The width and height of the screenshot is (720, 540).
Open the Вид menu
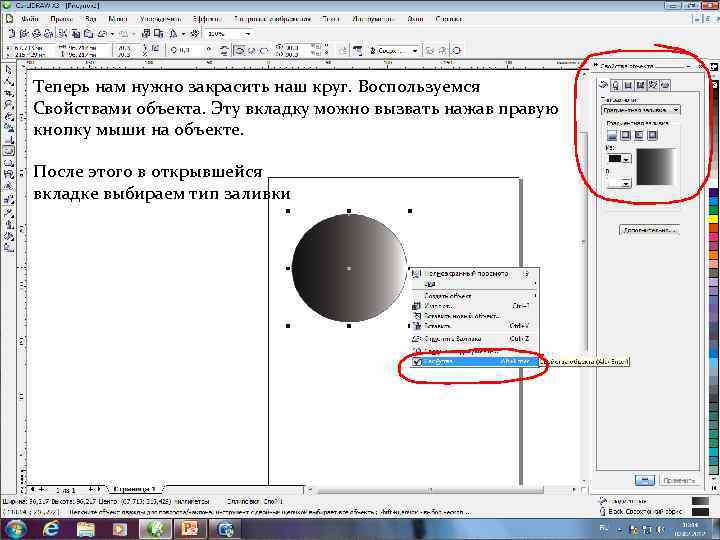90,19
